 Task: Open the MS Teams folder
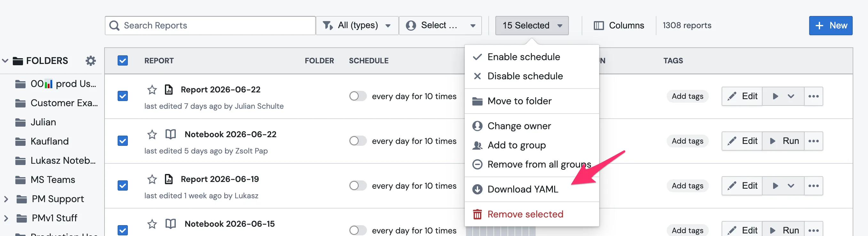click(x=45, y=180)
